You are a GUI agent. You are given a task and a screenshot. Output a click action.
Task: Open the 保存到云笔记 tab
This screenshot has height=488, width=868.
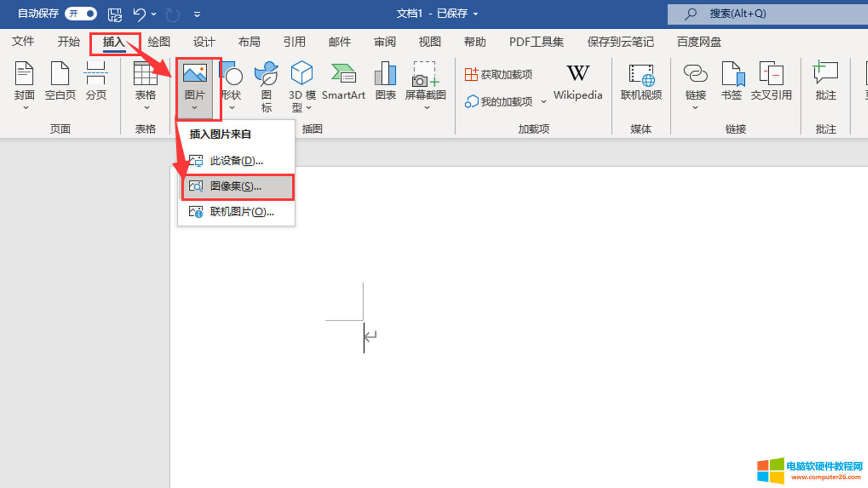[621, 42]
